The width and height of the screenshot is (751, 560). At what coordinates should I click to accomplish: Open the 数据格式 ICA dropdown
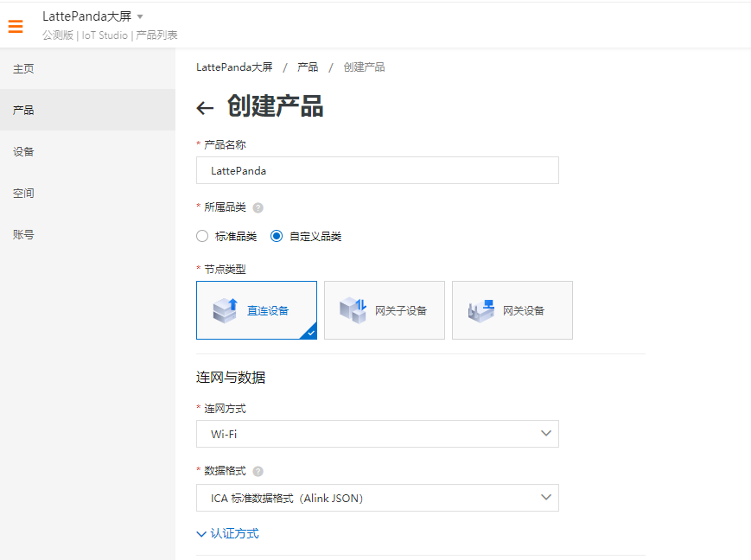(x=378, y=498)
